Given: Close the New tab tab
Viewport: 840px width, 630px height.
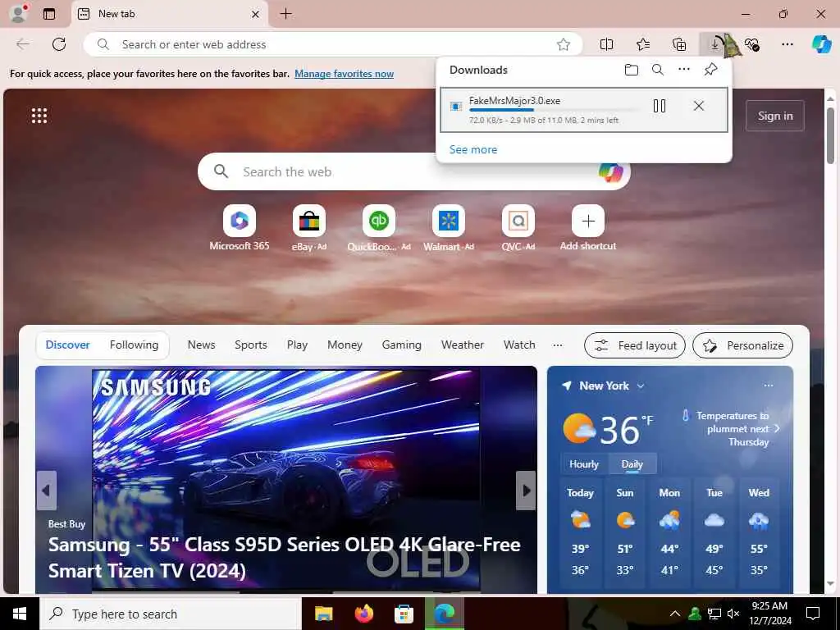Looking at the screenshot, I should pyautogui.click(x=256, y=15).
